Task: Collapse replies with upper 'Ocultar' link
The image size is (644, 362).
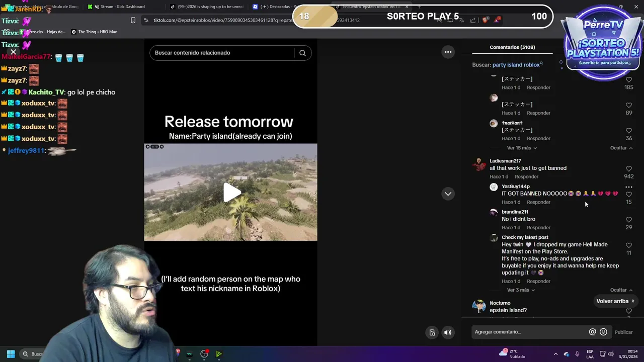Action: pyautogui.click(x=621, y=148)
